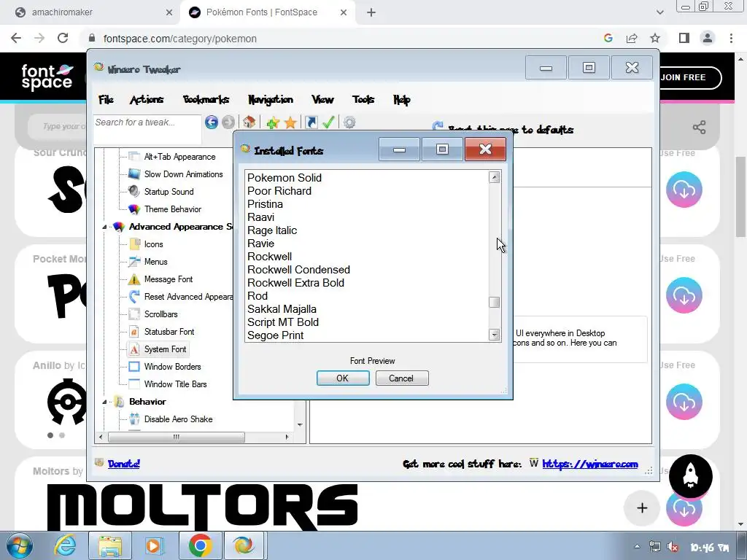The width and height of the screenshot is (747, 560).
Task: Select Poor Richard font
Action: (279, 191)
